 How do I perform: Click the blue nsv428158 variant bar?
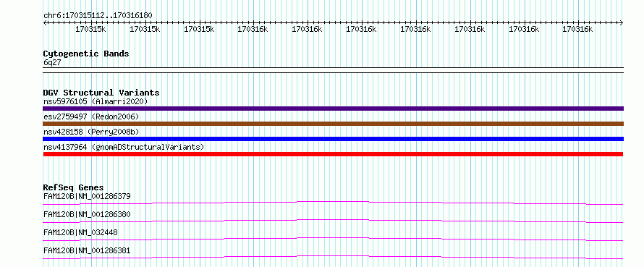point(333,139)
